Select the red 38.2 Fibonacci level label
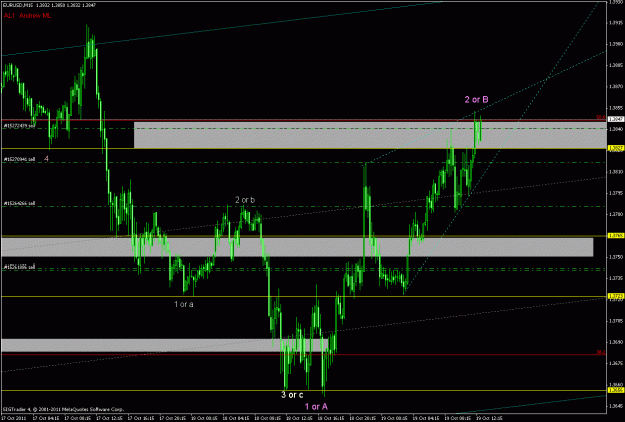Screen dimensions: 625x422 pos(601,352)
